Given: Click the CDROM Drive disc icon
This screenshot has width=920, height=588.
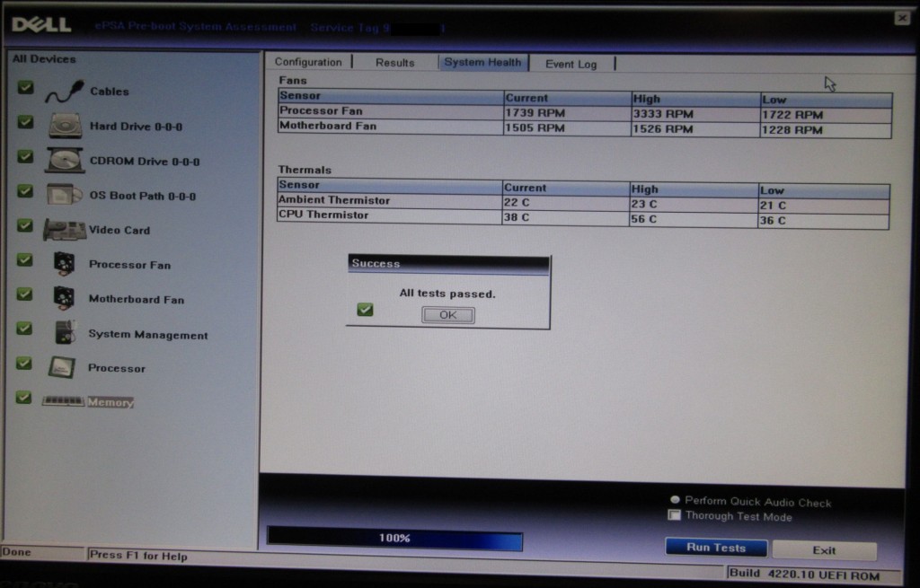Looking at the screenshot, I should (x=65, y=161).
